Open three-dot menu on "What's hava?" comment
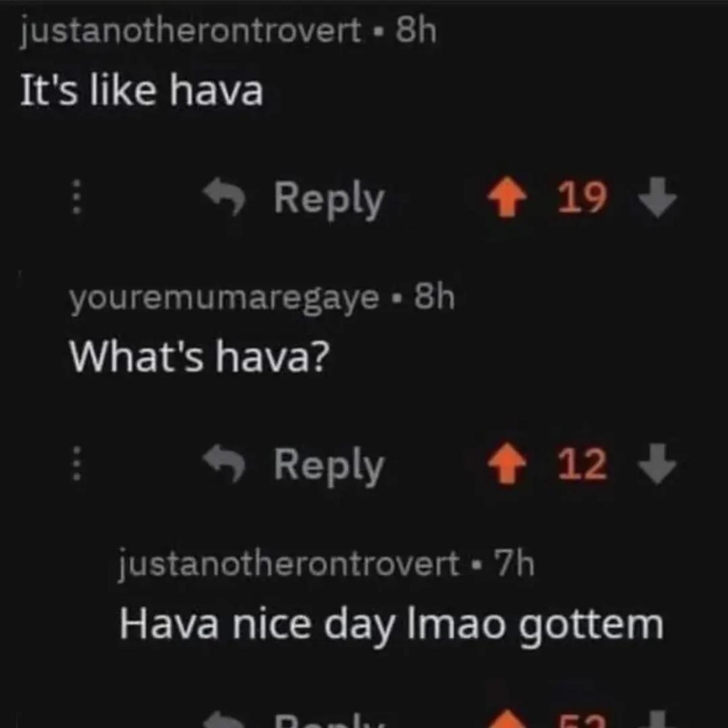 pos(77,464)
